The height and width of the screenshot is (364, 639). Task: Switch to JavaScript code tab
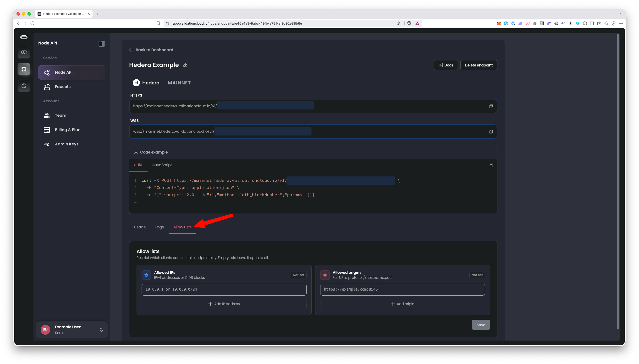(x=162, y=165)
